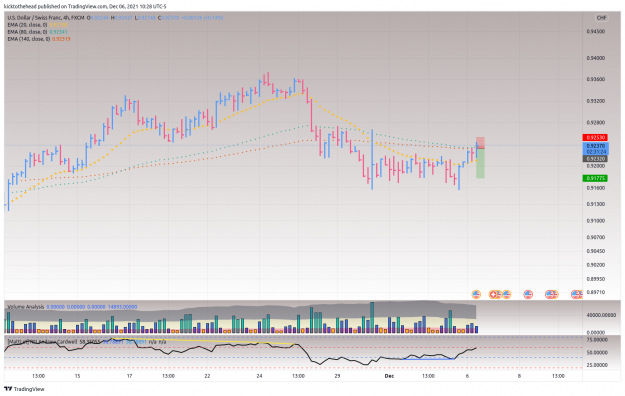This screenshot has height=396, width=625.
Task: Click the TradingView logo at the bottom
Action: tap(24, 389)
